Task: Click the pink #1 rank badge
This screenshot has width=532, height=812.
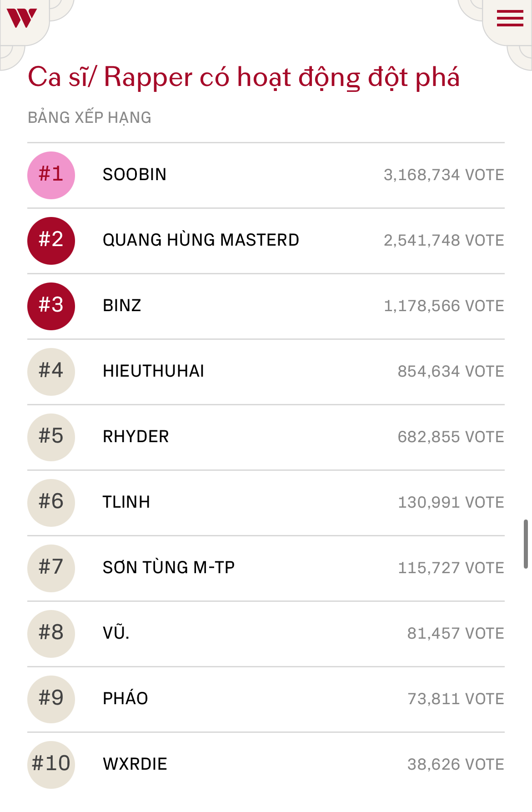Action: point(51,175)
